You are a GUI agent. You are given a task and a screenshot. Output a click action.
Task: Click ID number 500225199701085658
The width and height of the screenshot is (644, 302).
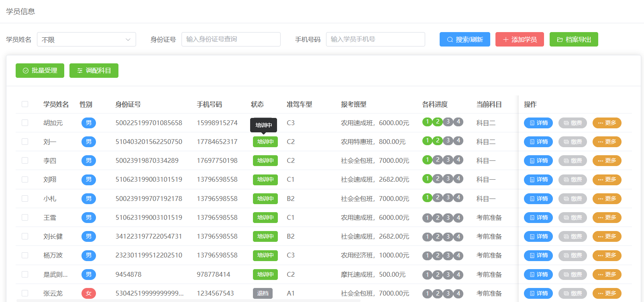tap(149, 123)
